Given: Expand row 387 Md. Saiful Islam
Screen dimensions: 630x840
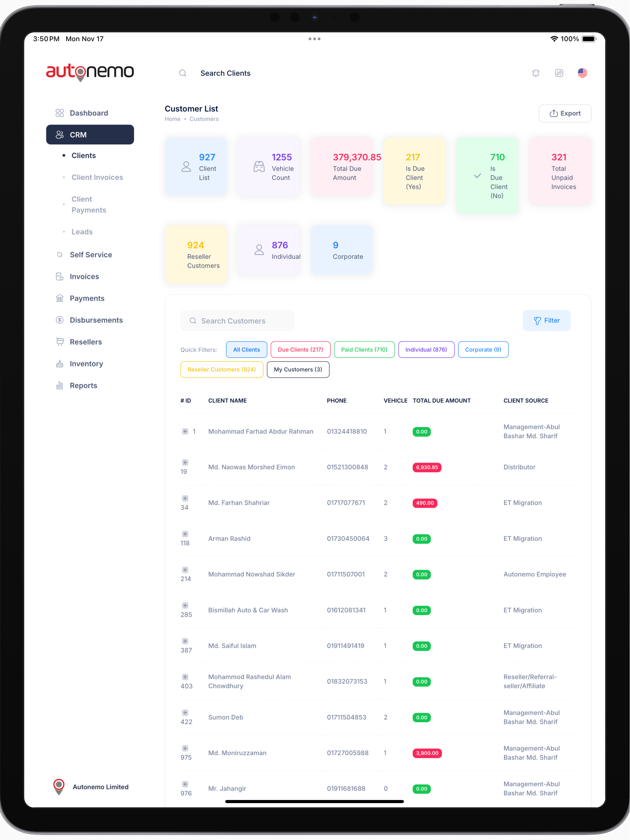Looking at the screenshot, I should pos(185,641).
